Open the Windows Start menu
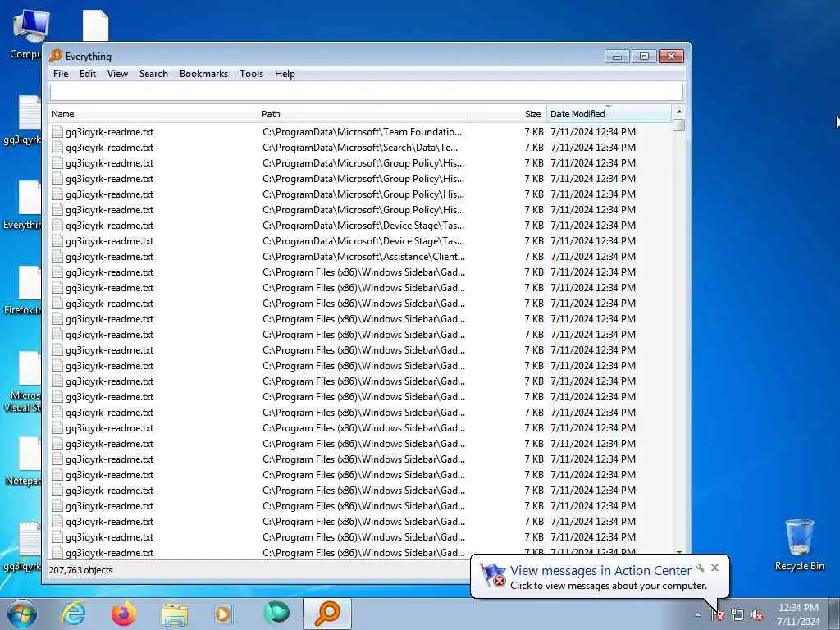This screenshot has height=630, width=840. 22,614
